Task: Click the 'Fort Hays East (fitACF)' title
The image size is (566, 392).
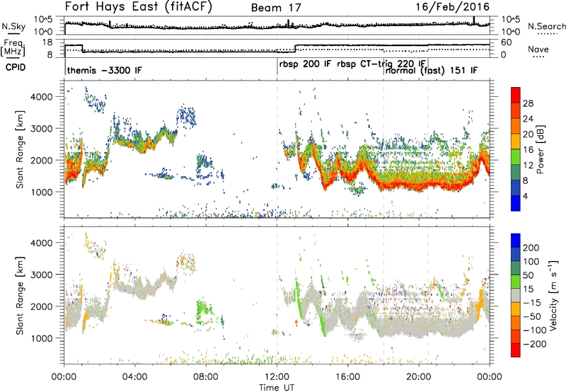Action: pyautogui.click(x=139, y=6)
